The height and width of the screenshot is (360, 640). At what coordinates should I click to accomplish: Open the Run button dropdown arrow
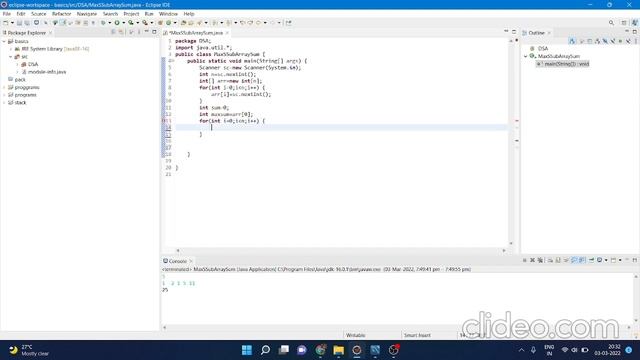coord(123,23)
